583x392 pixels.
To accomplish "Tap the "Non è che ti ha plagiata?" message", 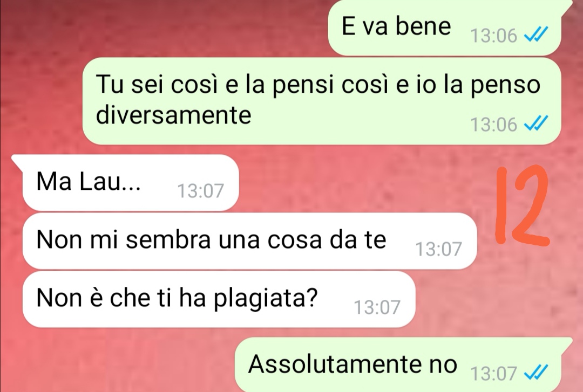I will pos(219,299).
